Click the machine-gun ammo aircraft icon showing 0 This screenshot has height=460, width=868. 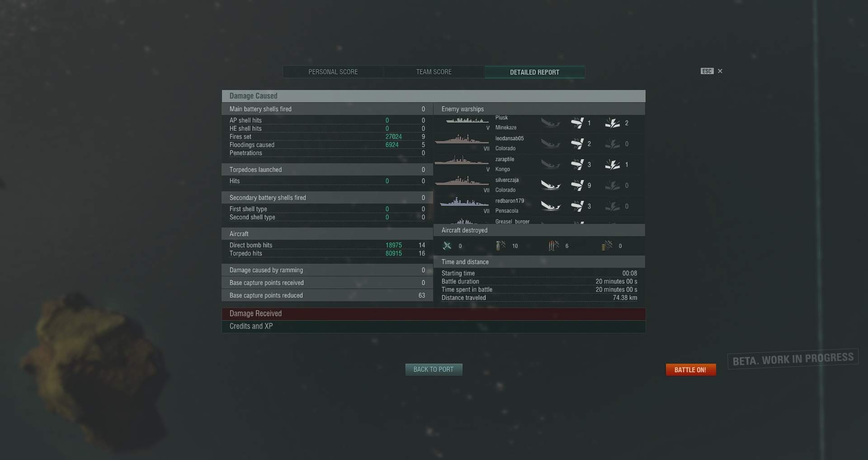point(607,246)
